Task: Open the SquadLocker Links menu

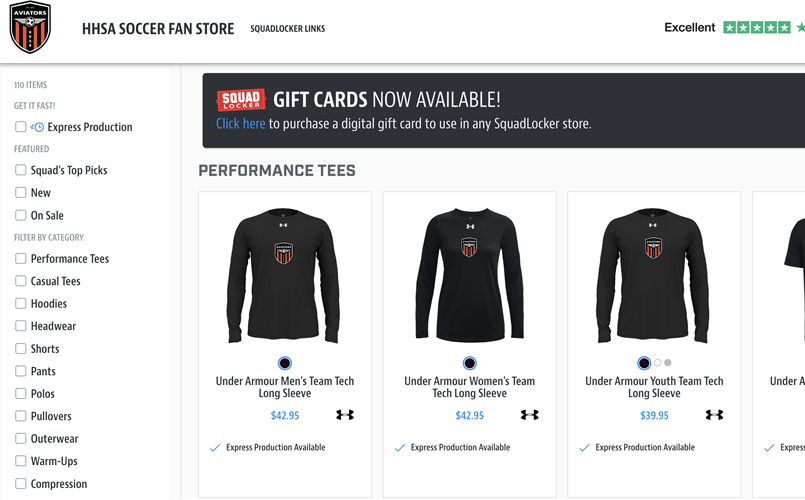Action: 287,29
